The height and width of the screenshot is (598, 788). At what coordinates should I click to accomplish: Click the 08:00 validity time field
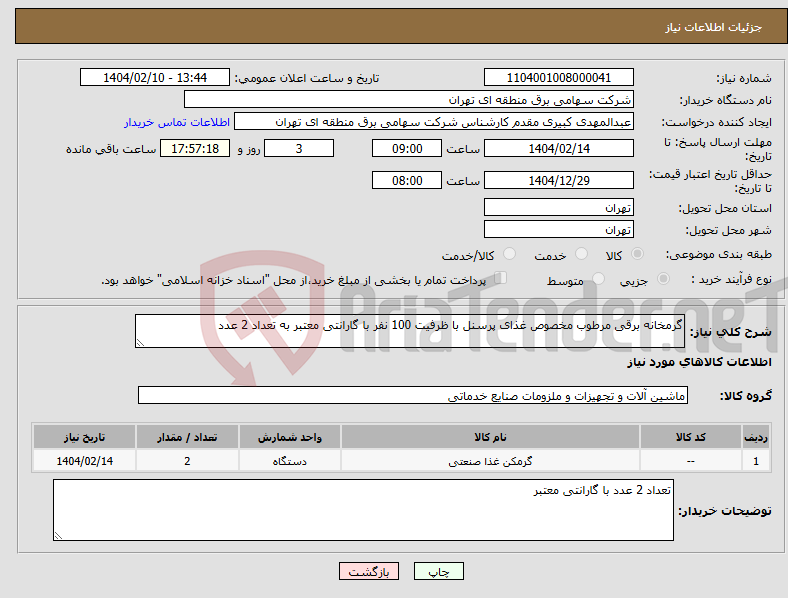point(407,180)
